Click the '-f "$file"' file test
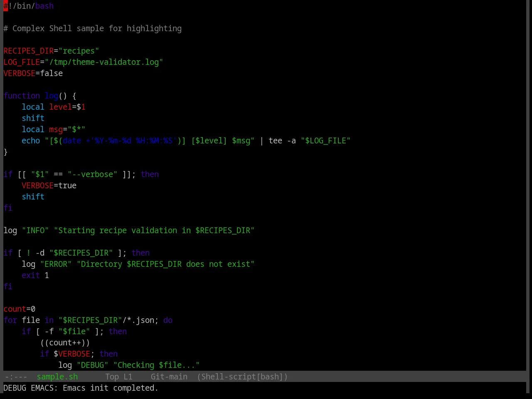The image size is (532, 399). tap(67, 331)
